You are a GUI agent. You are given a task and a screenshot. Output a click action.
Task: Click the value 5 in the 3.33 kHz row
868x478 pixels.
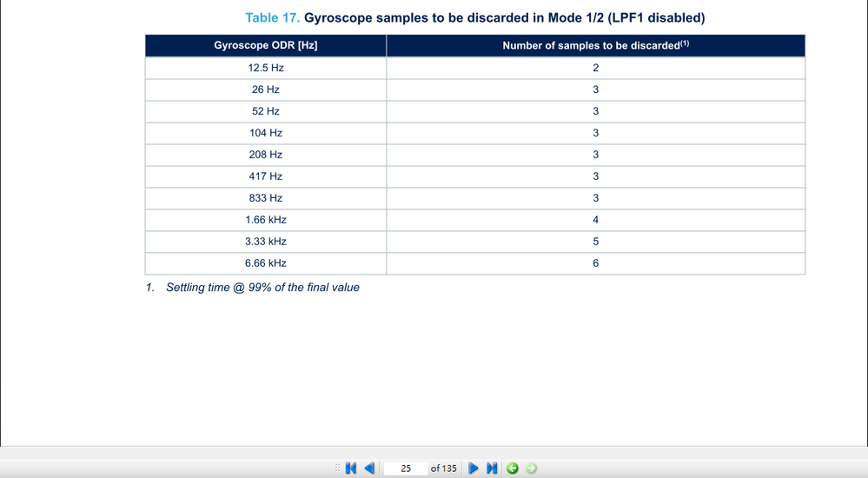(x=596, y=242)
